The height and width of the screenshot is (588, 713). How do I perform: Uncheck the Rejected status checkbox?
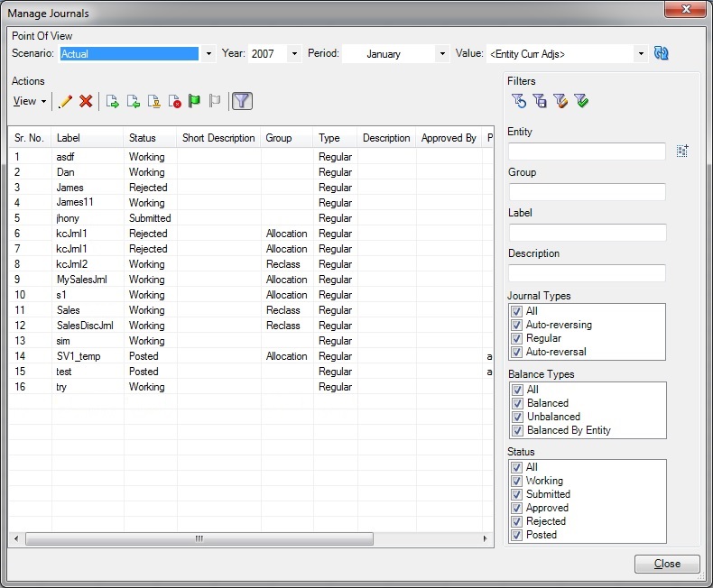pos(517,521)
